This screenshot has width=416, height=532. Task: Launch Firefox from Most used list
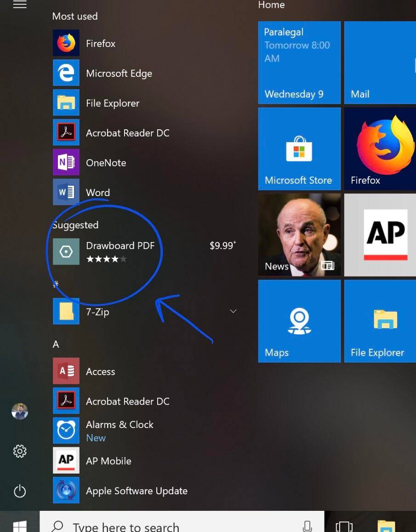coord(100,43)
